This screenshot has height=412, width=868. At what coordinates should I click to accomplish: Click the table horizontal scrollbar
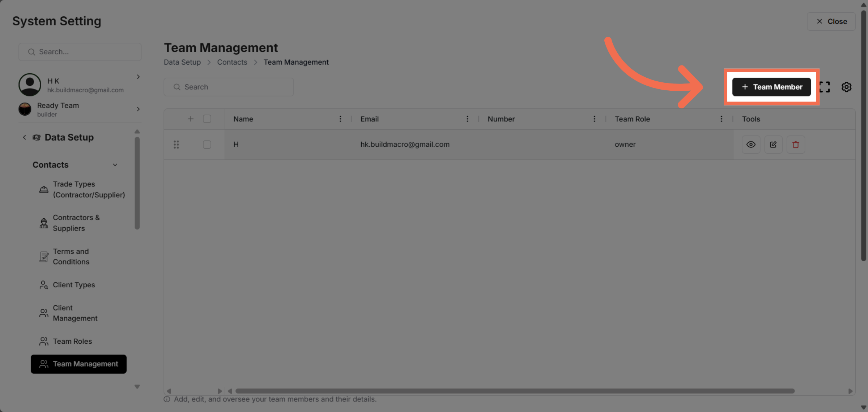click(515, 391)
